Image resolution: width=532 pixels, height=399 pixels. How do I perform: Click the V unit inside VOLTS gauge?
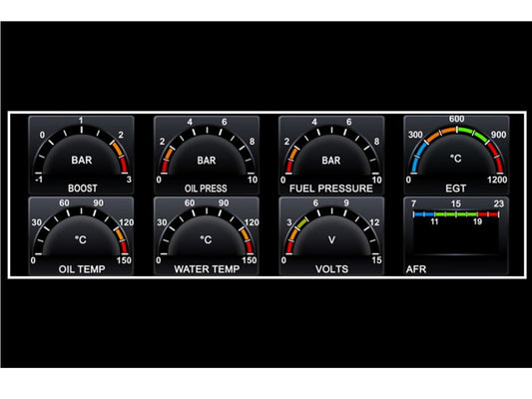tap(331, 240)
